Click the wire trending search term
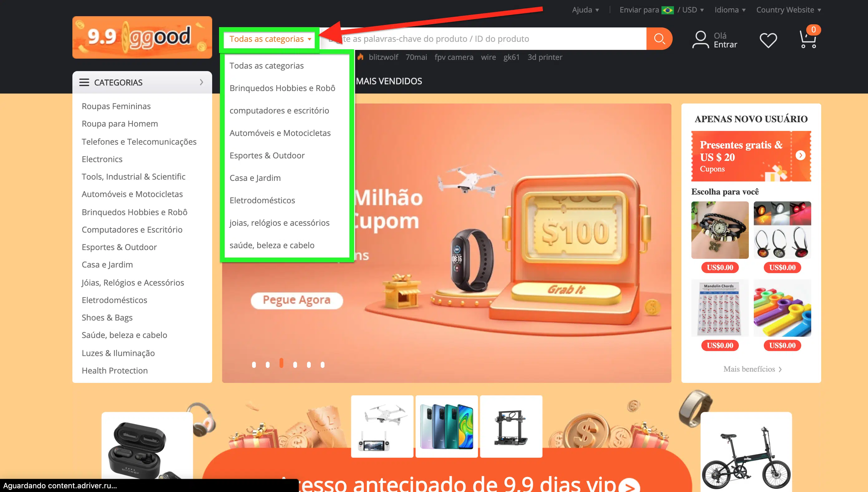Screen dimensions: 868x492 click(x=488, y=57)
